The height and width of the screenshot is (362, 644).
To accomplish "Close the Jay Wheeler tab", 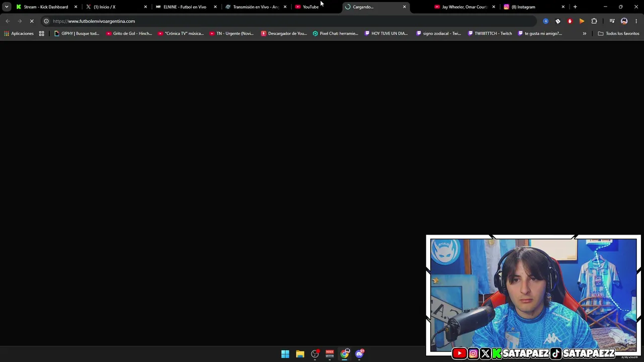I will tap(494, 7).
